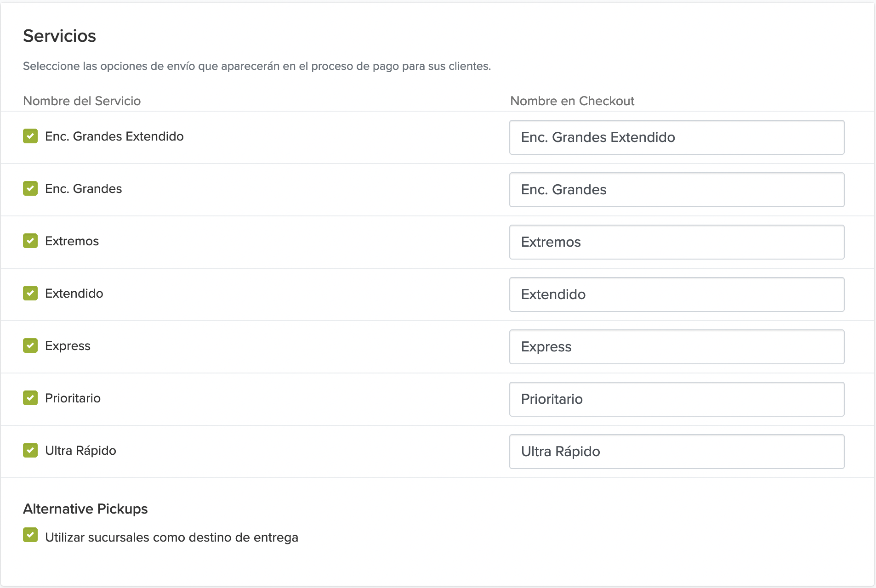Toggle the Express service checkbox
The width and height of the screenshot is (876, 588).
point(30,346)
